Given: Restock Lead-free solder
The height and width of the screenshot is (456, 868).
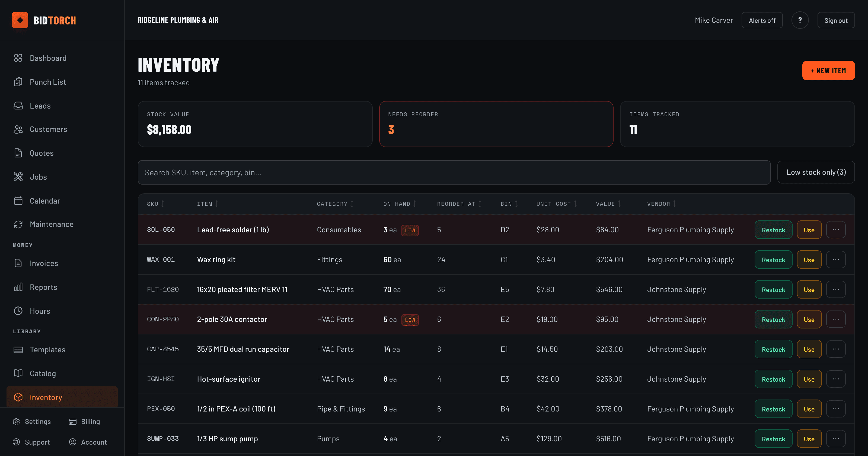Looking at the screenshot, I should 773,230.
